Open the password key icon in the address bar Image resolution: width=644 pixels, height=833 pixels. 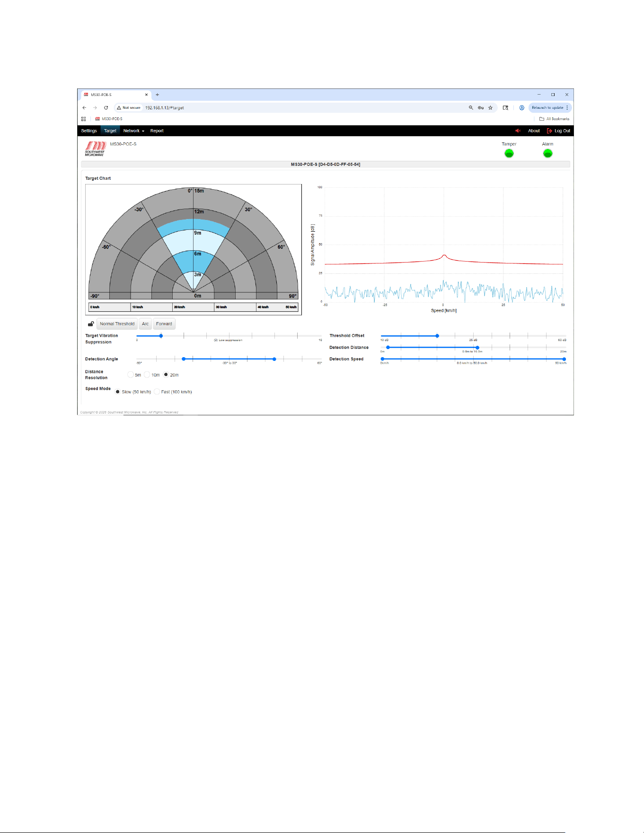(481, 108)
